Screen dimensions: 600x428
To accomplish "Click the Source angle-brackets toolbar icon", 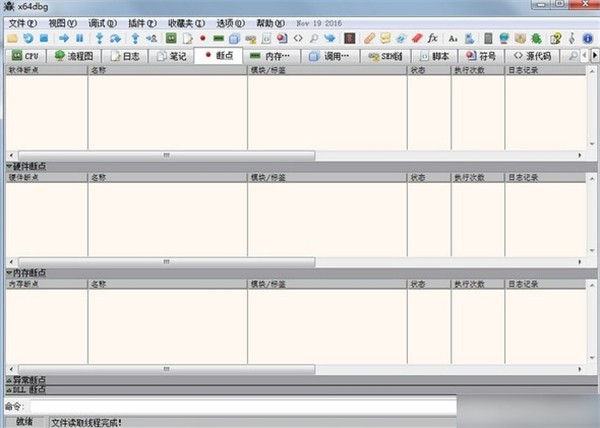I will pos(298,38).
